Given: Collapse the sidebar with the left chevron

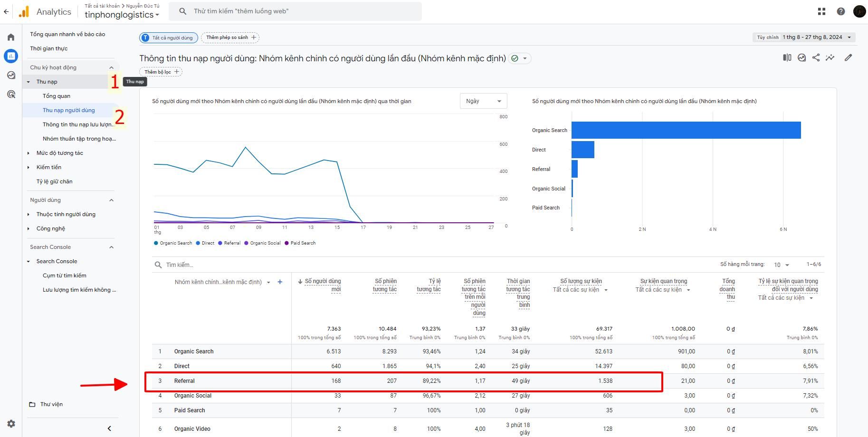Looking at the screenshot, I should [109, 428].
